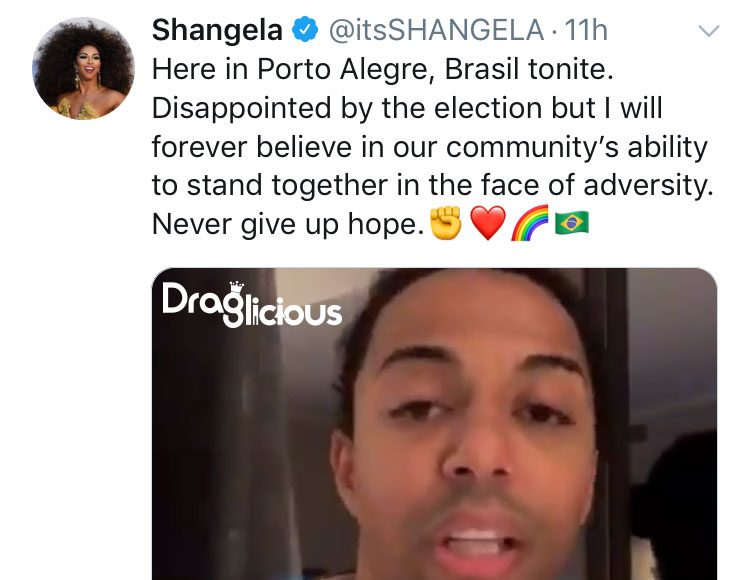Click the word 'tonite.' in the tweet
Screen dimensions: 750x580
[x=571, y=69]
